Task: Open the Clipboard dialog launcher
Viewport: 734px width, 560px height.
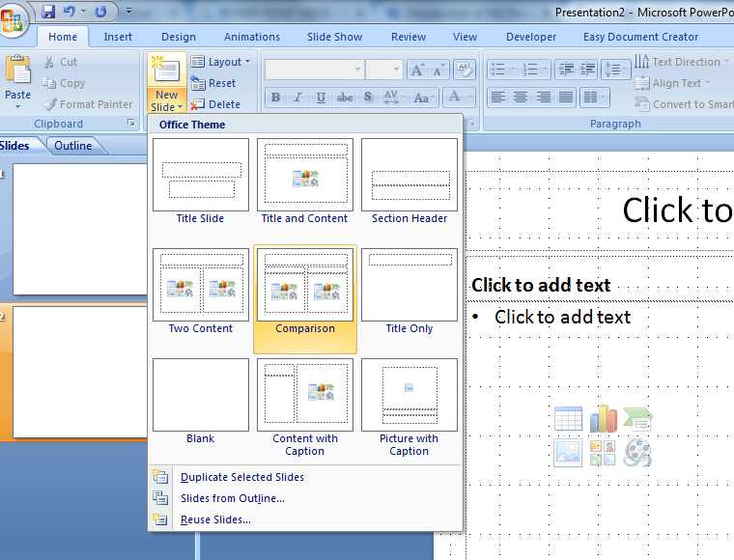Action: (x=131, y=123)
